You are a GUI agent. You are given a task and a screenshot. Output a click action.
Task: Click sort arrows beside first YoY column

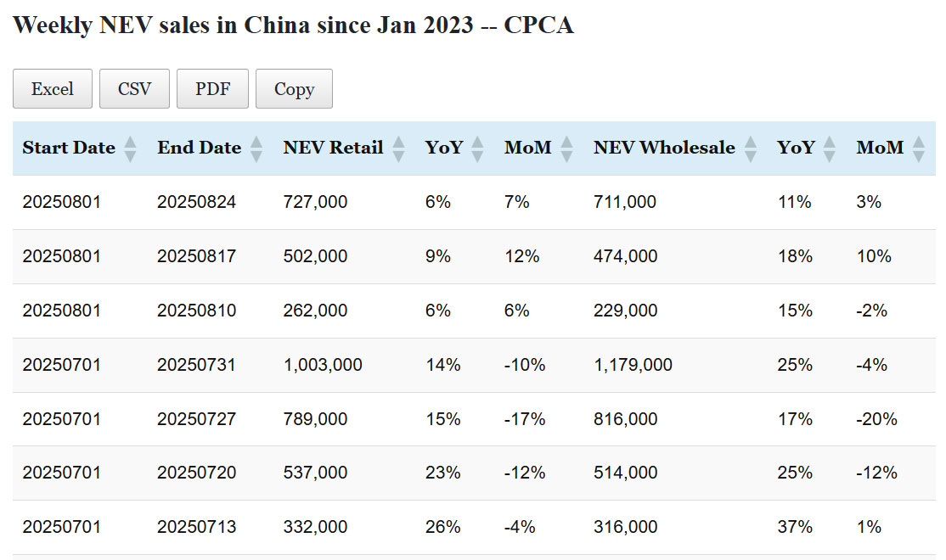click(477, 149)
